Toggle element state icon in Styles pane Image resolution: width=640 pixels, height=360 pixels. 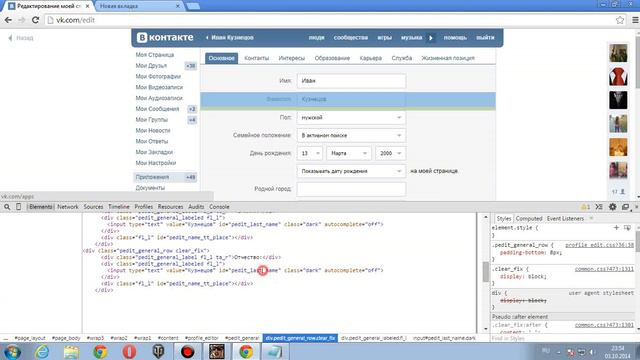(627, 227)
